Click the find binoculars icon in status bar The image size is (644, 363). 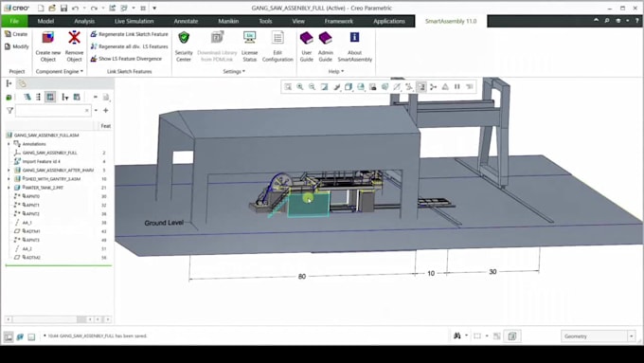click(457, 336)
